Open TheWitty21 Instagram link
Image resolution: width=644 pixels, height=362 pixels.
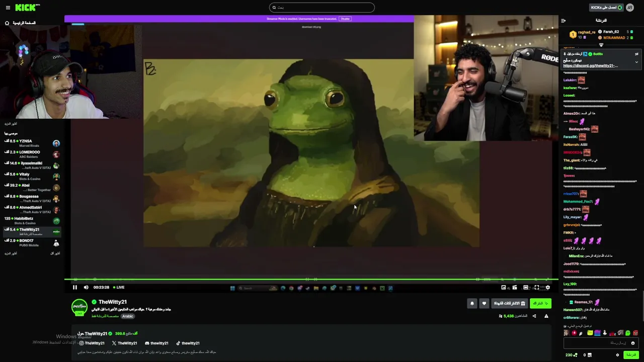(92, 343)
